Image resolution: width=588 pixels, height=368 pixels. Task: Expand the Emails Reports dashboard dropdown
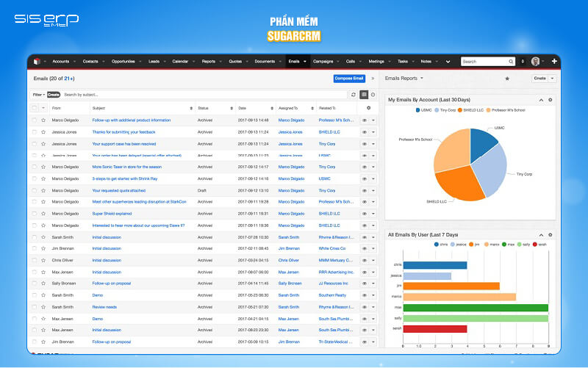point(422,79)
